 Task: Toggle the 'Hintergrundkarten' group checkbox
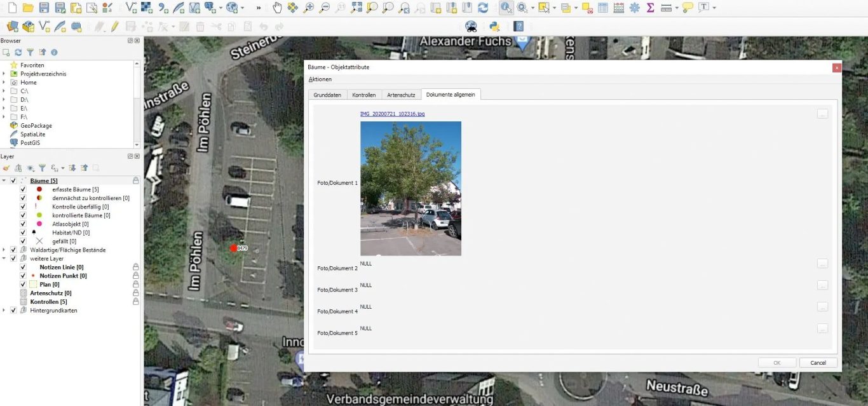tap(13, 310)
